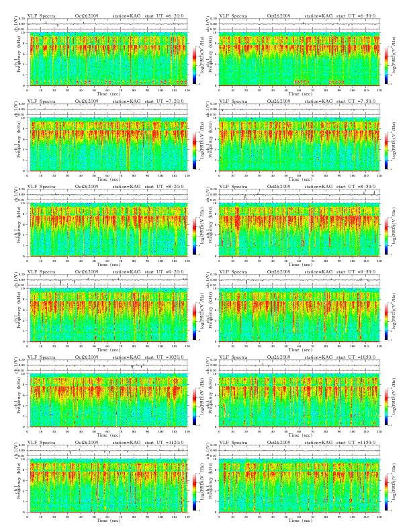Click the 'start UT =8:50:0' title text
The image size is (411, 532).
click(x=356, y=187)
